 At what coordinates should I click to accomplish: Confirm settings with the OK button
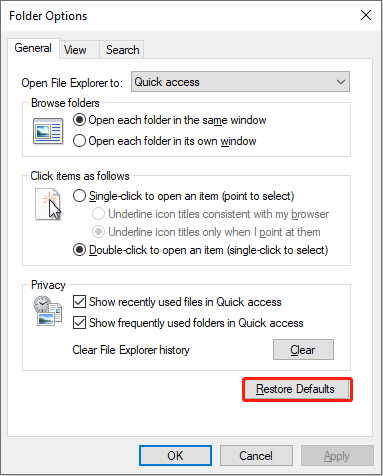click(x=175, y=456)
